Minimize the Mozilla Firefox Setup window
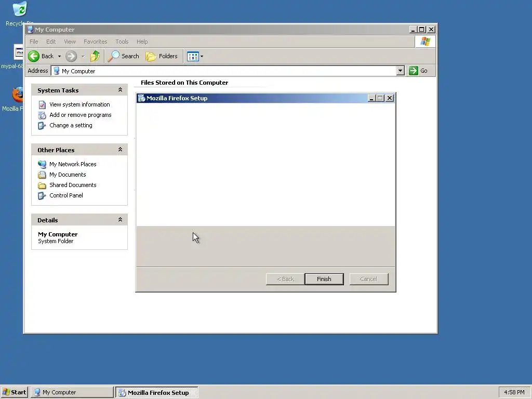Image resolution: width=532 pixels, height=399 pixels. click(371, 98)
